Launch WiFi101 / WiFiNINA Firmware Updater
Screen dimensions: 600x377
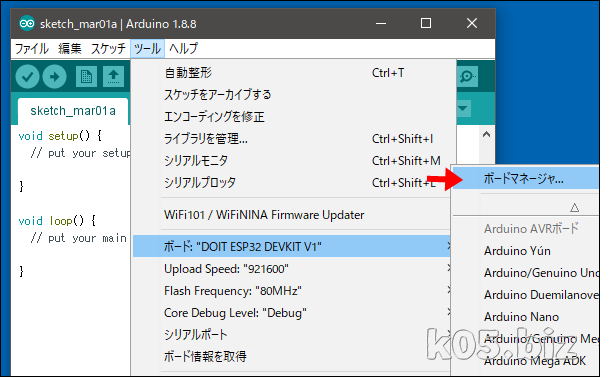point(292,215)
